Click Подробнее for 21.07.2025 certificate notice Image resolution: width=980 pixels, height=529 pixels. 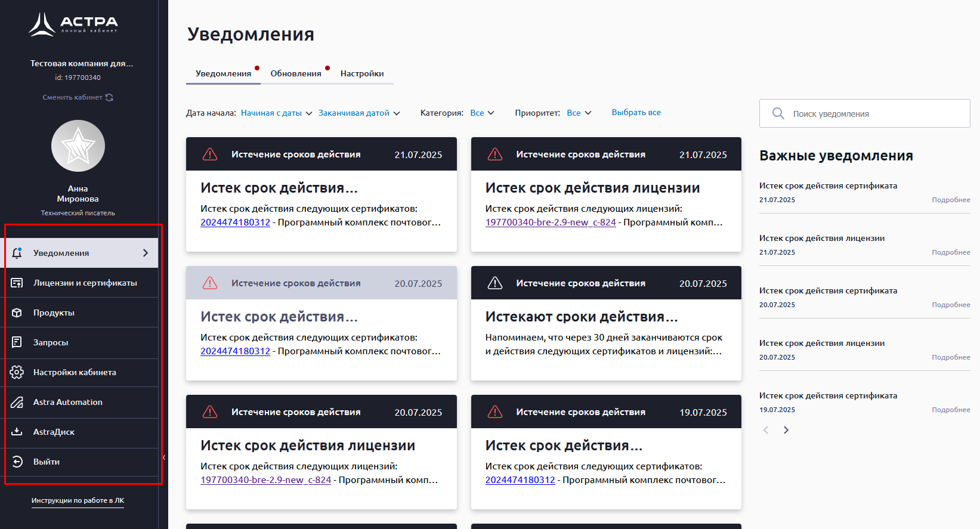(x=951, y=200)
